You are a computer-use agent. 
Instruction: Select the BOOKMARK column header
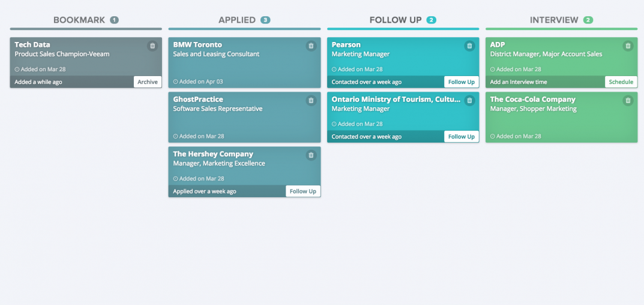[x=79, y=20]
